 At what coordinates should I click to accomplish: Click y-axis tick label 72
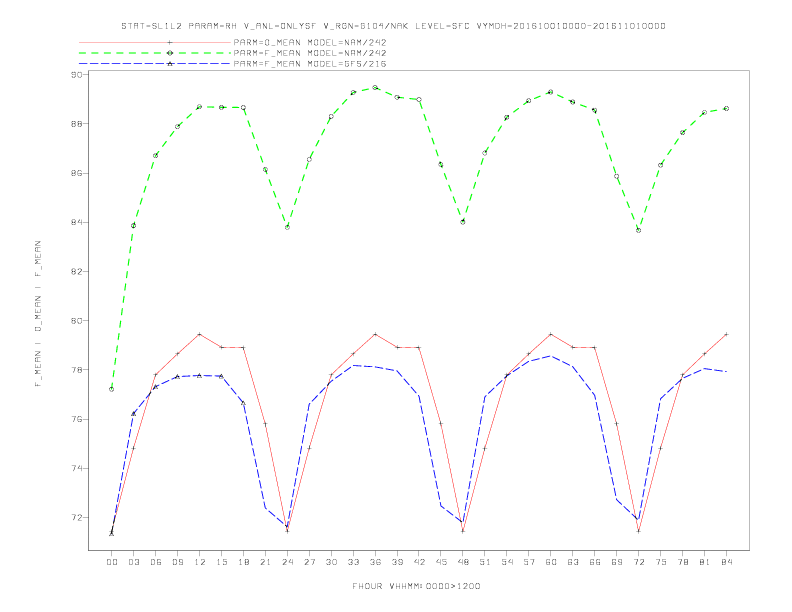[x=76, y=518]
